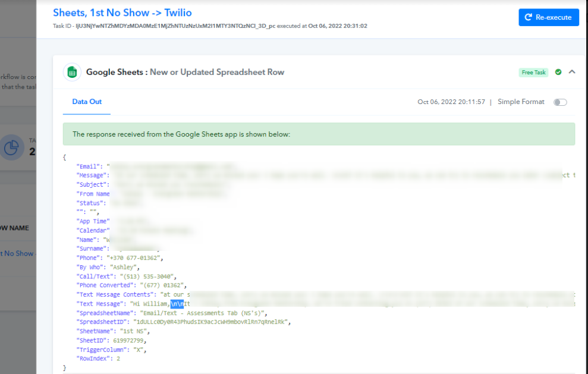Click the SpreadsheetID value
This screenshot has height=374, width=588.
(x=212, y=322)
